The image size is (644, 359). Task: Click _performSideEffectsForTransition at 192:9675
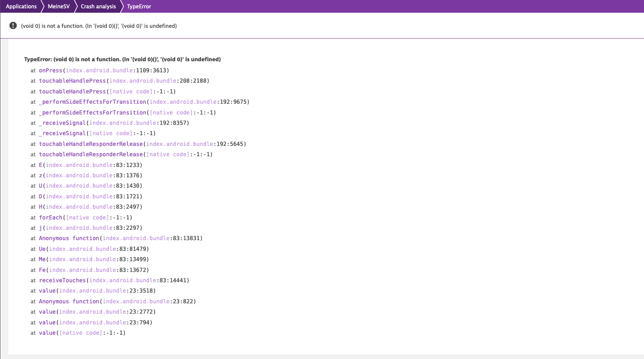[x=93, y=102]
